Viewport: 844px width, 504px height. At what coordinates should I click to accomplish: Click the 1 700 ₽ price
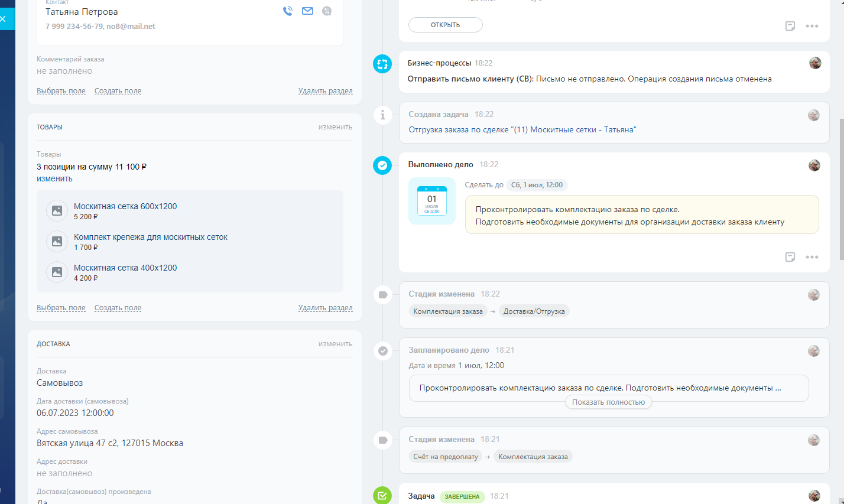(86, 248)
